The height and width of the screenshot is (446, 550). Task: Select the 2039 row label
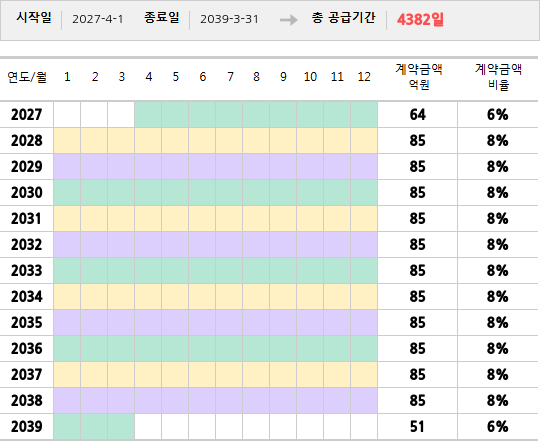[27, 426]
